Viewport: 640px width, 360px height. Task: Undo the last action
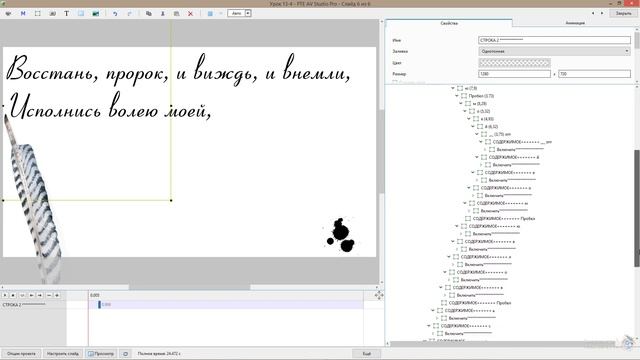point(115,13)
